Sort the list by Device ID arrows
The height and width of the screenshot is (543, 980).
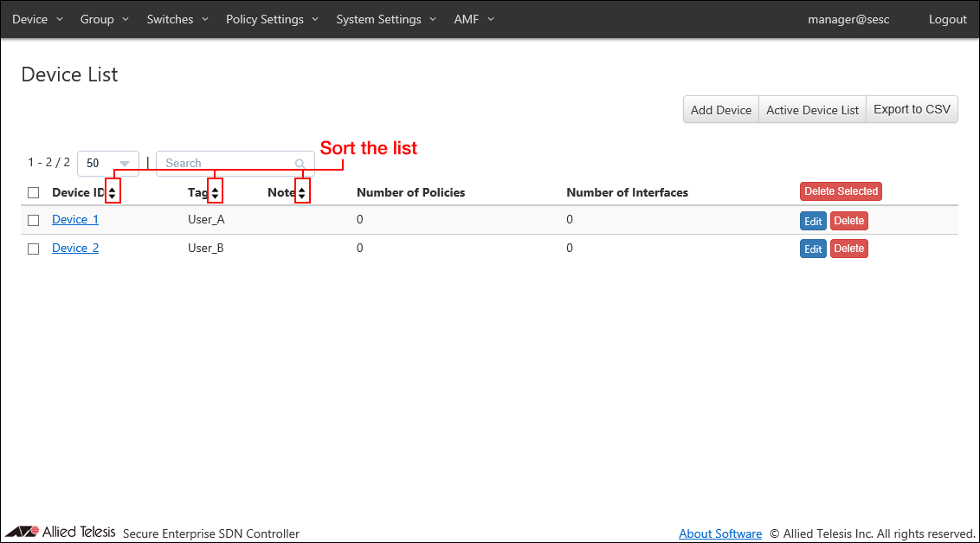[113, 192]
